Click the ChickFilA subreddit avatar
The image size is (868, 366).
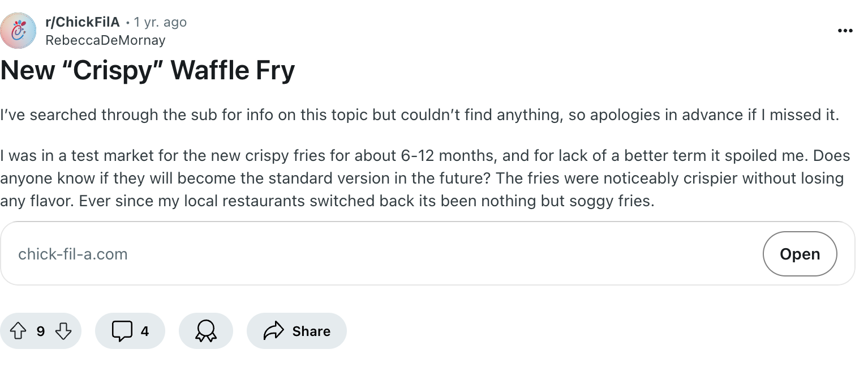(18, 31)
